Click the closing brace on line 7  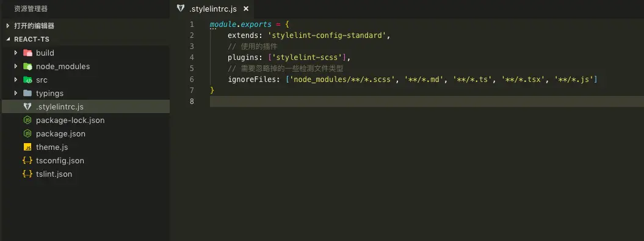point(212,90)
